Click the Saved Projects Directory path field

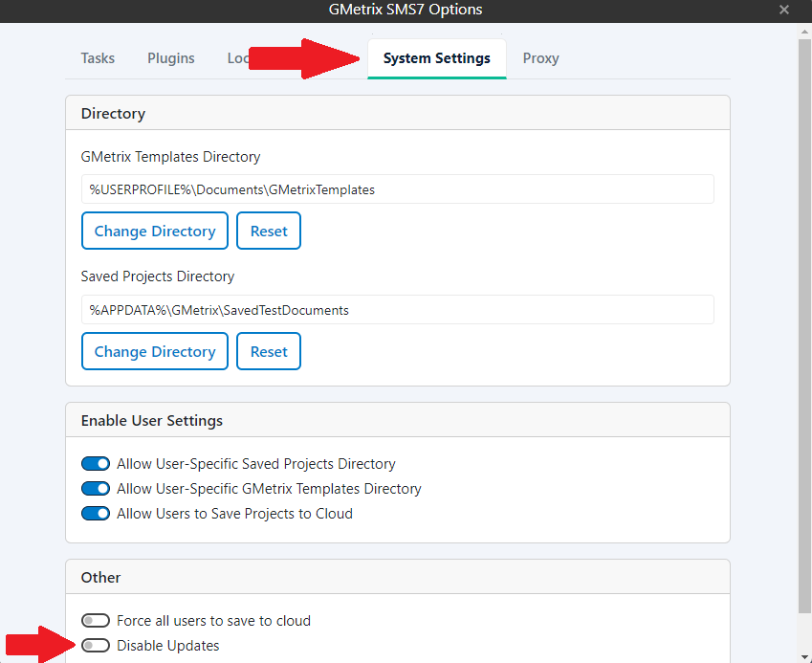397,310
